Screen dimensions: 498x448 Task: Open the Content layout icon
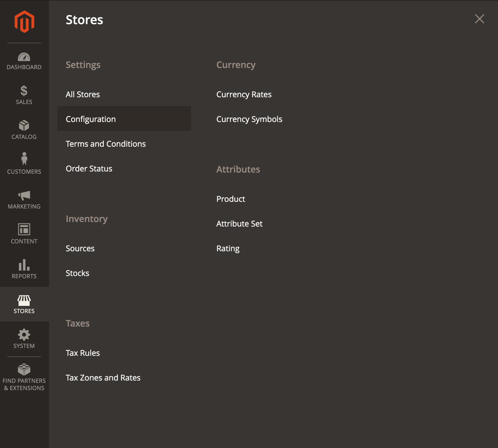pos(24,229)
